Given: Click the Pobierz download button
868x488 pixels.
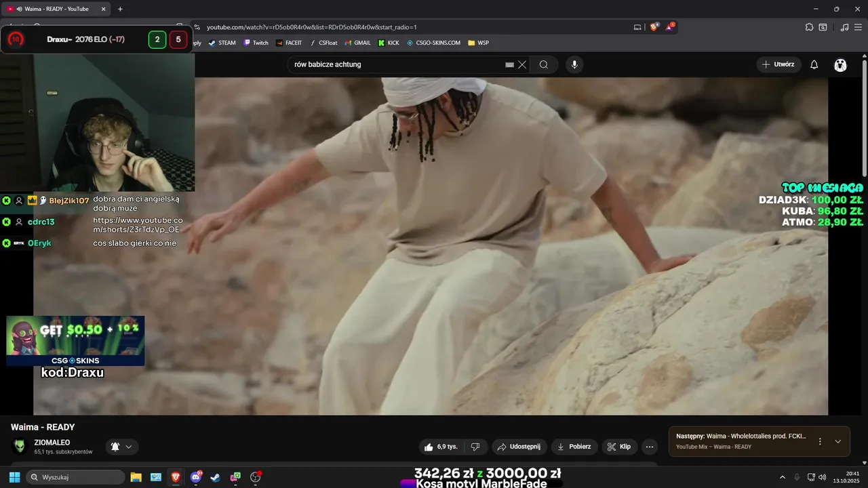Looking at the screenshot, I should (x=574, y=447).
